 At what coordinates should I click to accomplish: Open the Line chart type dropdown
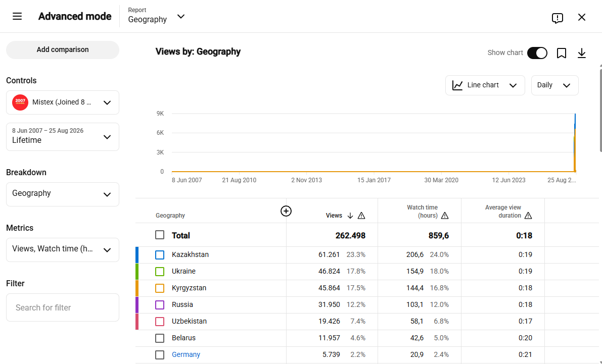click(x=485, y=85)
